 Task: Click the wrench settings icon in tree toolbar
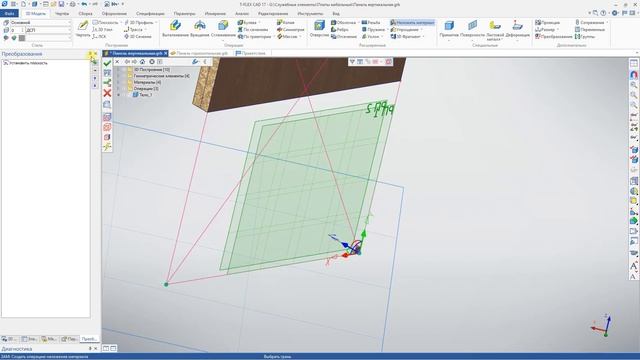pyautogui.click(x=195, y=62)
